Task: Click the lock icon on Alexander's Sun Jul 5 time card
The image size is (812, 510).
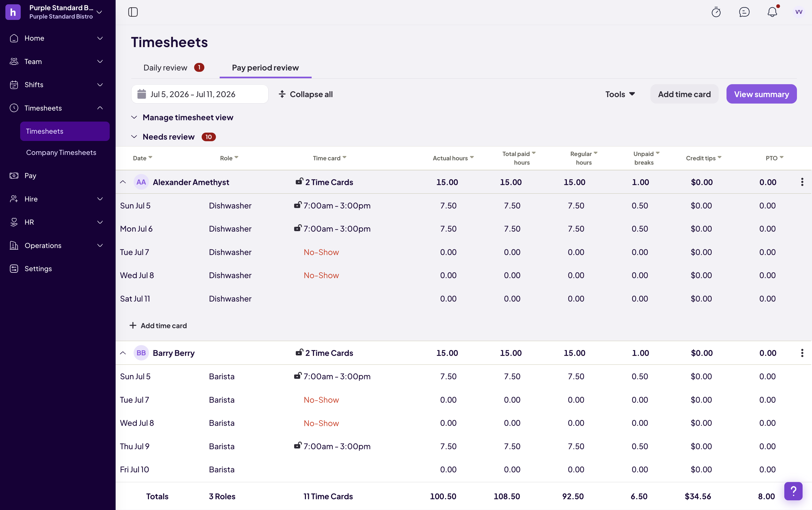Action: 297,205
